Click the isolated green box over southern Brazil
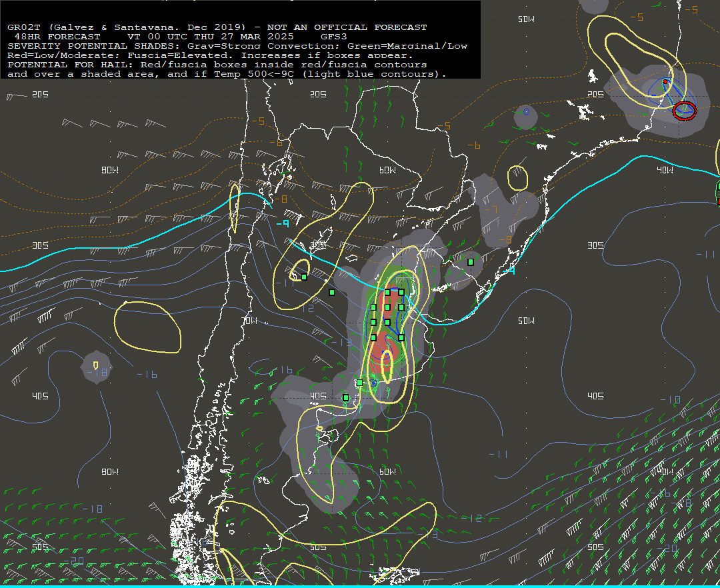 (x=471, y=262)
